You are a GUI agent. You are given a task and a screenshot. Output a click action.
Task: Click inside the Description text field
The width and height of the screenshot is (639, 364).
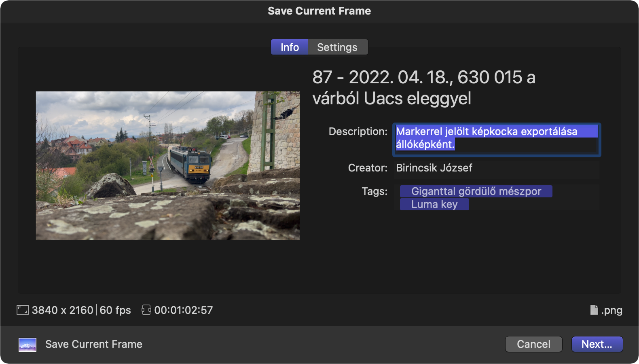click(497, 140)
